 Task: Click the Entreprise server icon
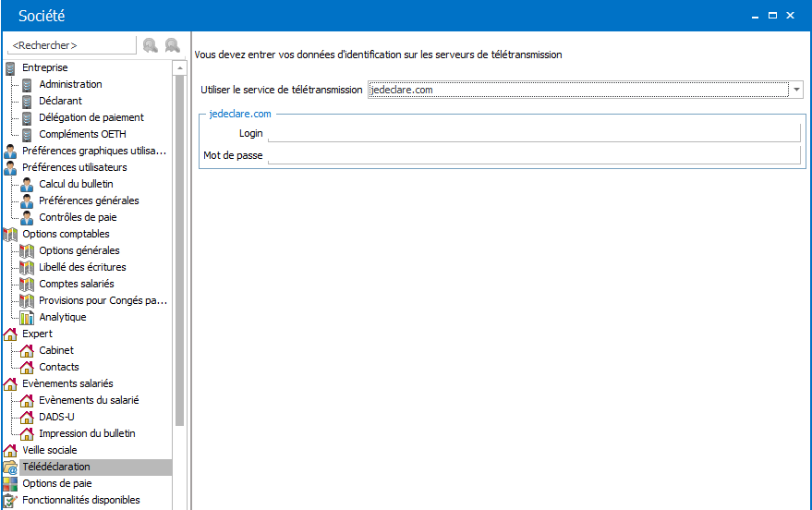[x=10, y=67]
